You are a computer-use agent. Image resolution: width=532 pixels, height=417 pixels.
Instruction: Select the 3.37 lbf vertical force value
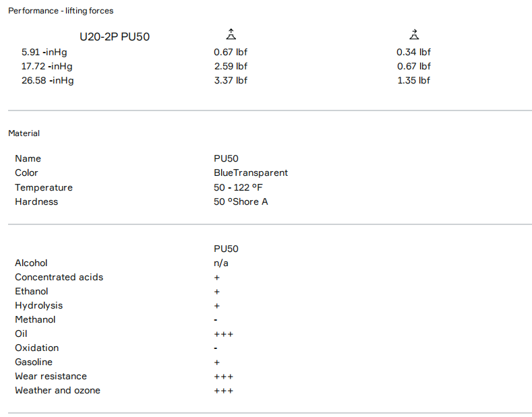point(231,80)
